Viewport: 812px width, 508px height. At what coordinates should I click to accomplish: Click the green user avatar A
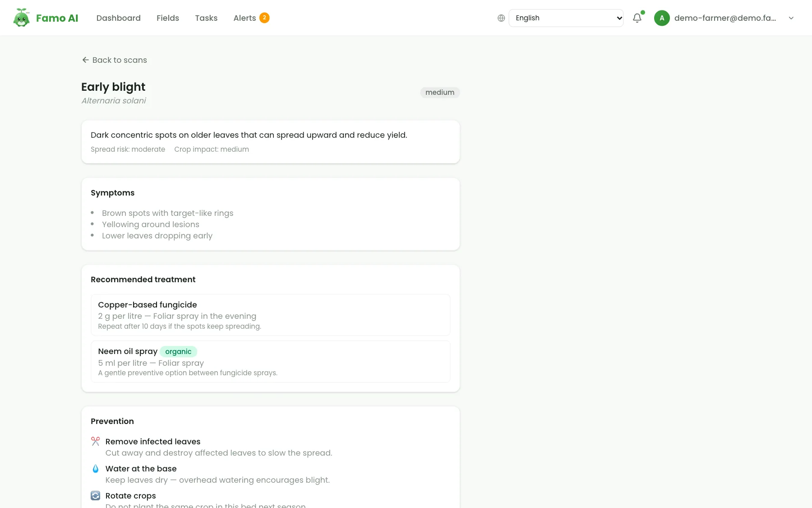662,18
